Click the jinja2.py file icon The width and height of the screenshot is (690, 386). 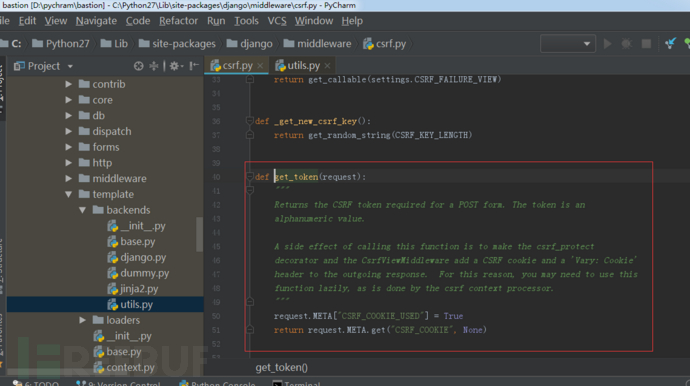(113, 289)
